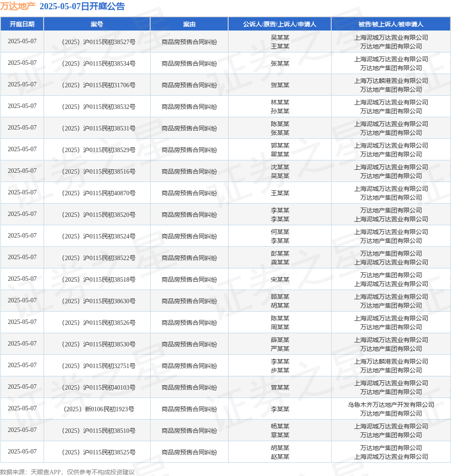The height and width of the screenshot is (476, 451).
Task: Click case number 沪0115民初38510号
Action: click(x=99, y=430)
